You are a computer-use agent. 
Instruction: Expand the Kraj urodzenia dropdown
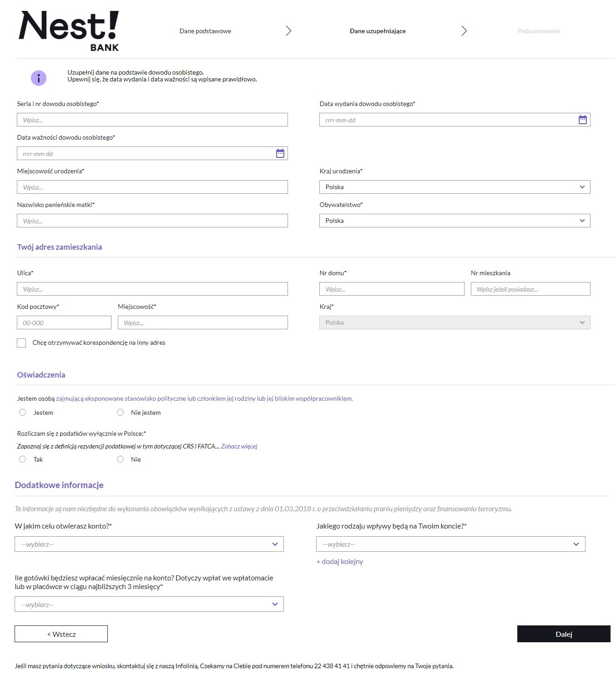pos(454,187)
